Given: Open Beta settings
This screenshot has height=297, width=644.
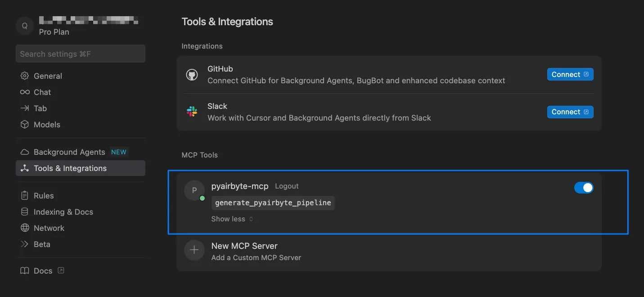Looking at the screenshot, I should point(81,244).
